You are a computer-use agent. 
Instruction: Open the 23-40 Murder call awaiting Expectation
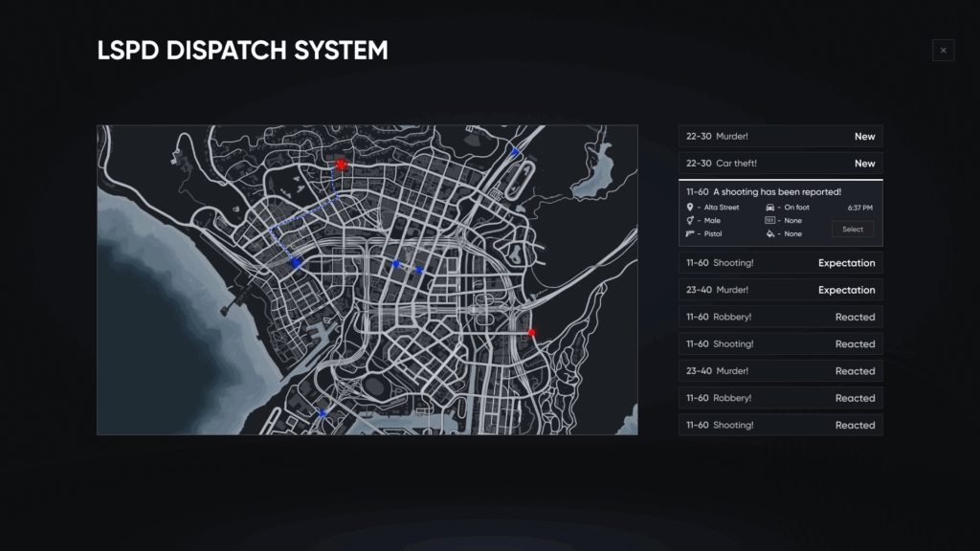(x=781, y=290)
